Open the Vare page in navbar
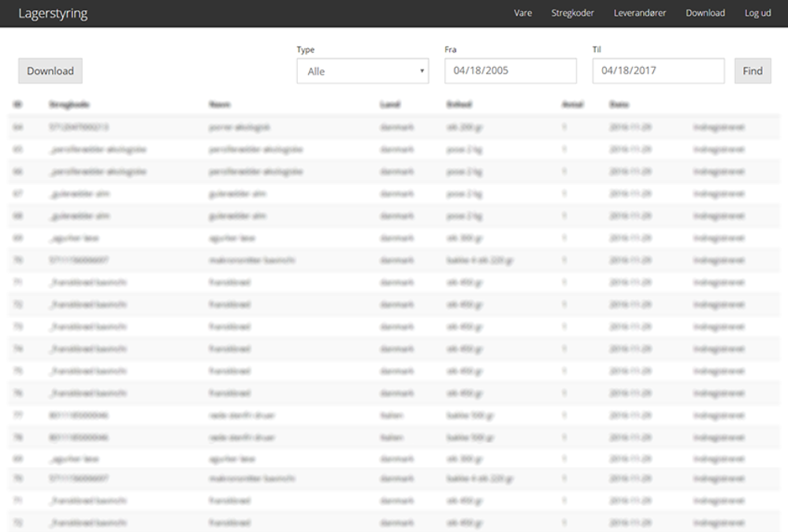 [522, 13]
